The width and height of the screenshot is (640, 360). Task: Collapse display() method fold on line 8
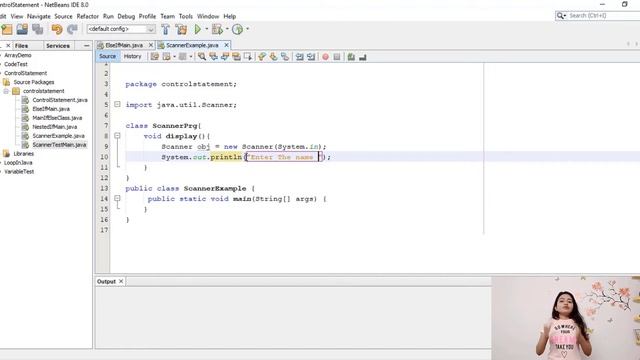pos(117,136)
